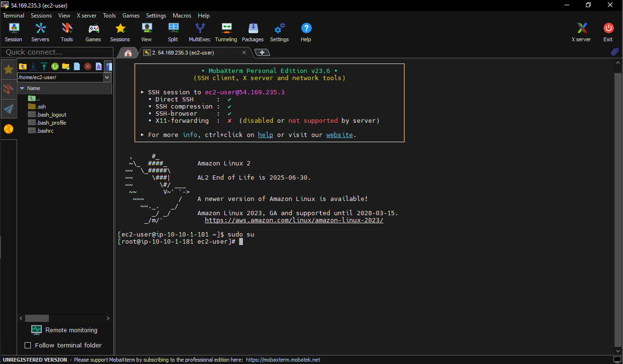623x364 pixels.
Task: Click the red delete icon in SFTP toolbar
Action: (88, 66)
